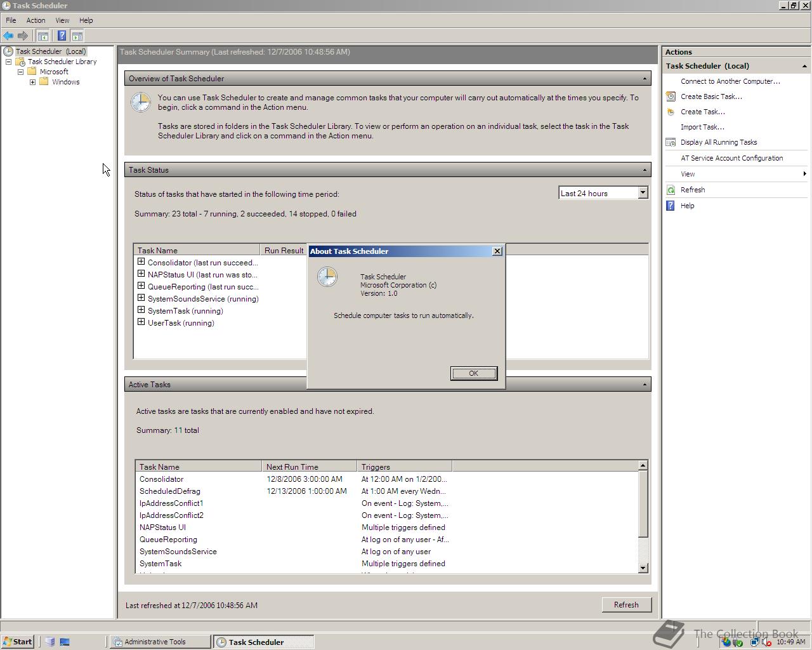This screenshot has height=650, width=812.
Task: Collapse the Task Status section
Action: 645,170
